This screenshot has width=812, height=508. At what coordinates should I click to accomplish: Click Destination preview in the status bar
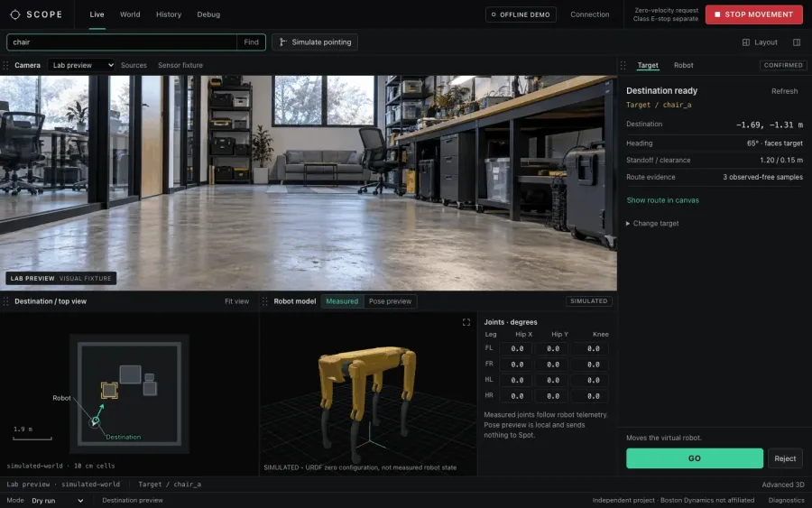coord(133,500)
